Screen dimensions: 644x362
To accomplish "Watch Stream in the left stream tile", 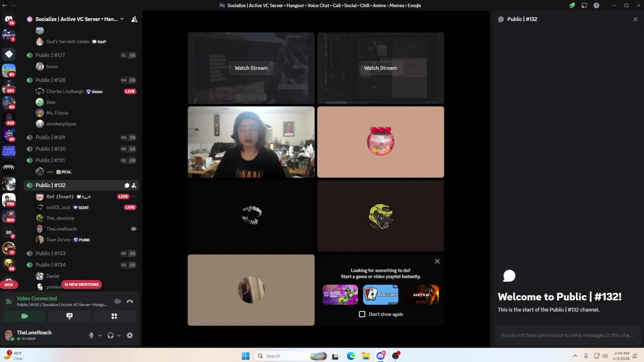I will [x=251, y=68].
